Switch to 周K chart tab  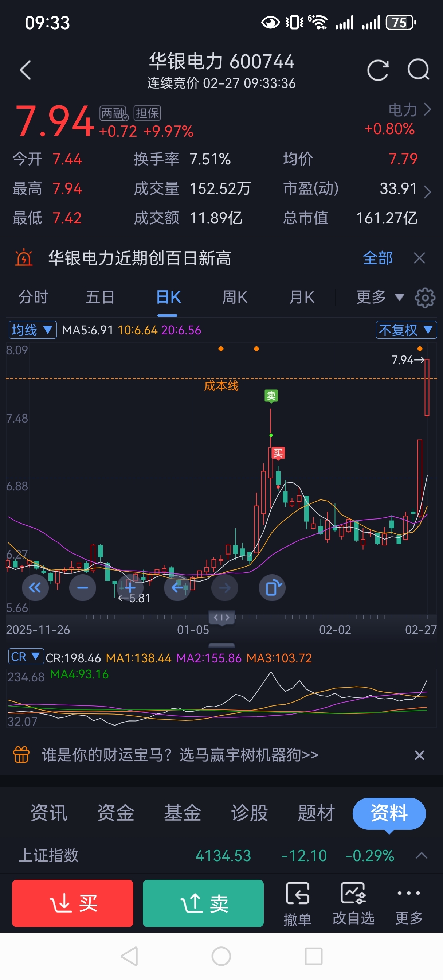[x=235, y=297]
